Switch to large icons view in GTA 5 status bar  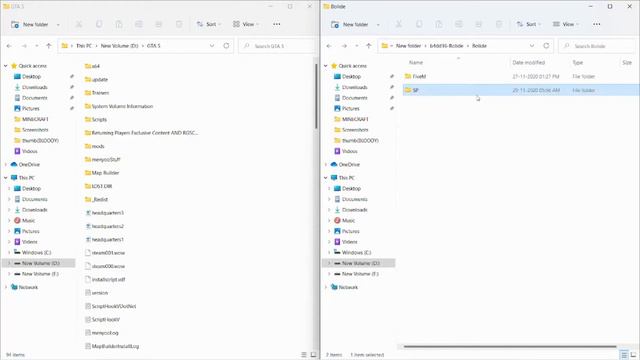pos(313,355)
